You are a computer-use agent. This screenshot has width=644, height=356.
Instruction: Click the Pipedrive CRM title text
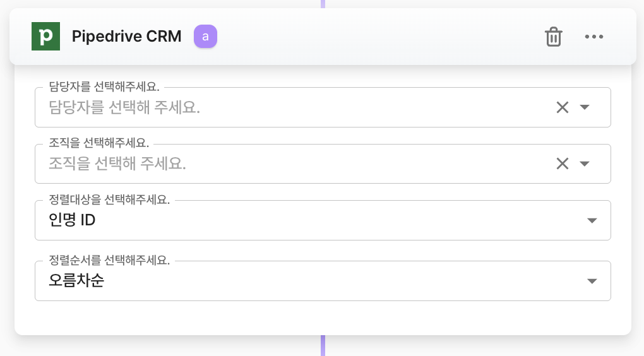[126, 37]
